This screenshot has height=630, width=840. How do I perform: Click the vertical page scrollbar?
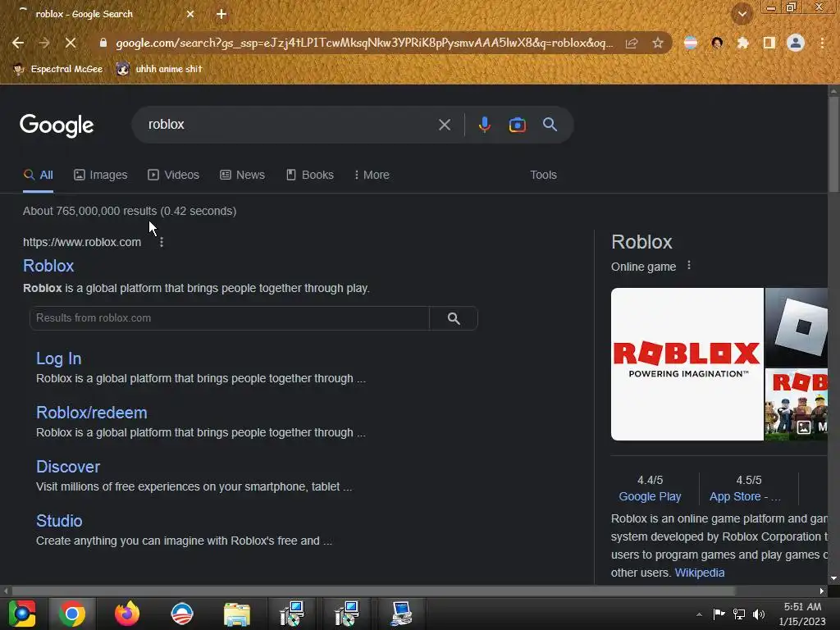click(833, 144)
